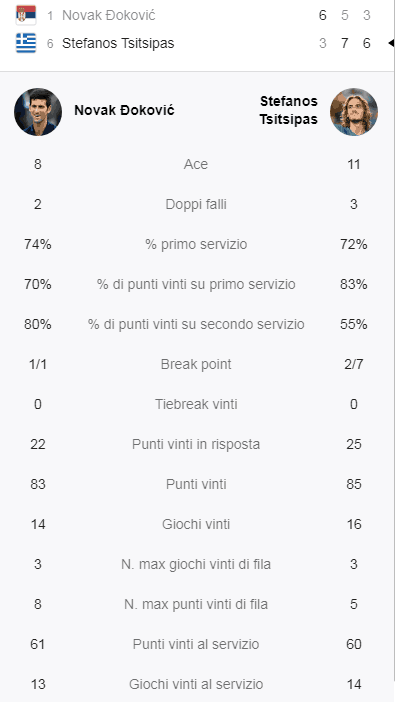Click the Serbian flag icon
This screenshot has height=702, width=395.
click(26, 15)
